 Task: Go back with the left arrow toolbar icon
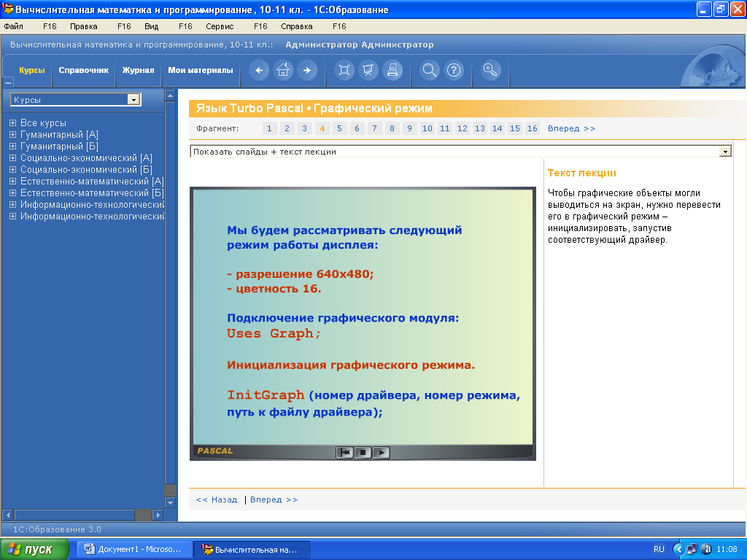(x=259, y=71)
